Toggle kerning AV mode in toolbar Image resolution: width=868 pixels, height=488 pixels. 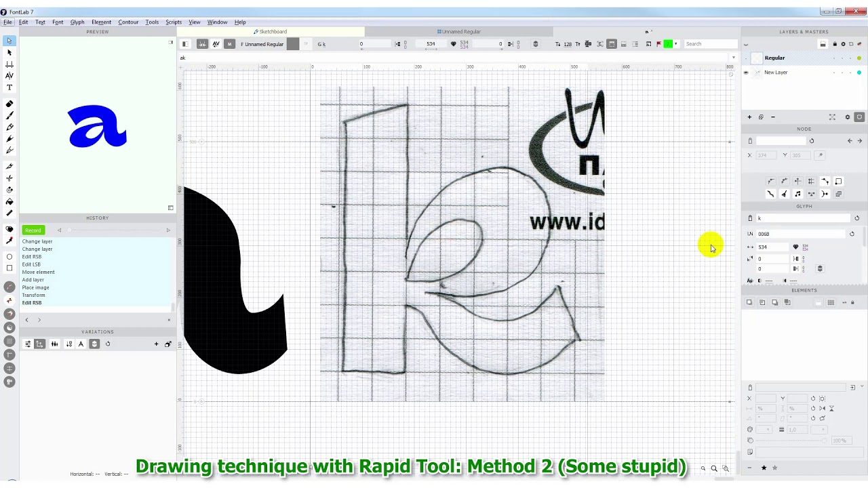click(x=216, y=44)
